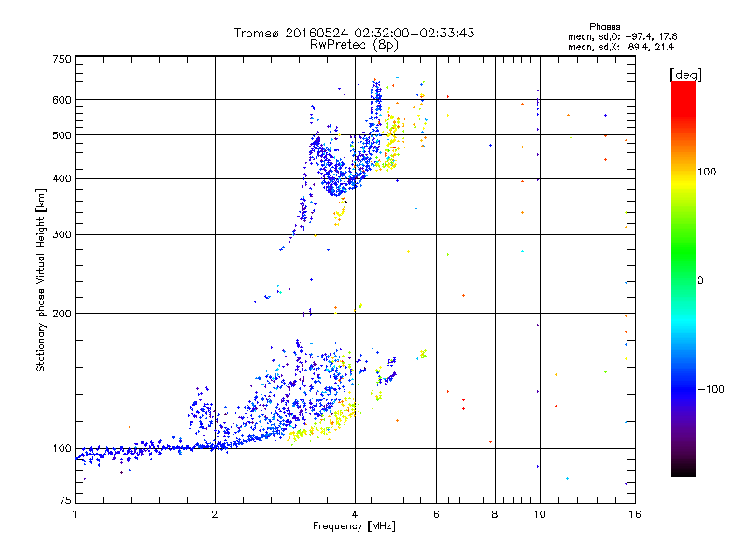Click the '[deg]' colorbar unit label
The width and height of the screenshot is (747, 560).
[685, 75]
